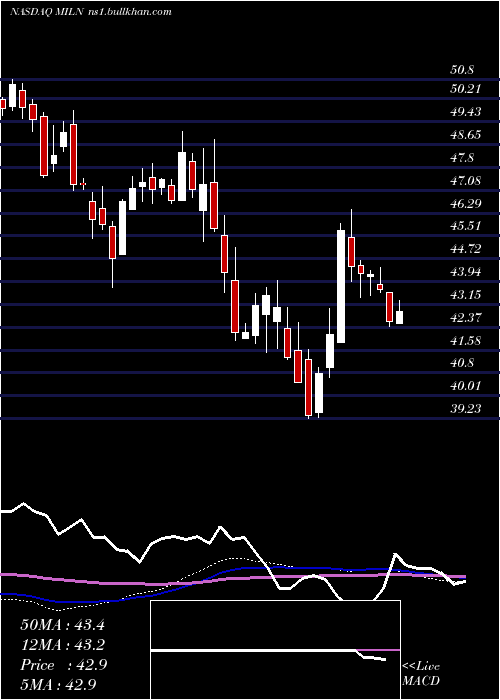The image size is (500, 700).
Task: Click the 43.94 price axis label
Action: point(466,271)
